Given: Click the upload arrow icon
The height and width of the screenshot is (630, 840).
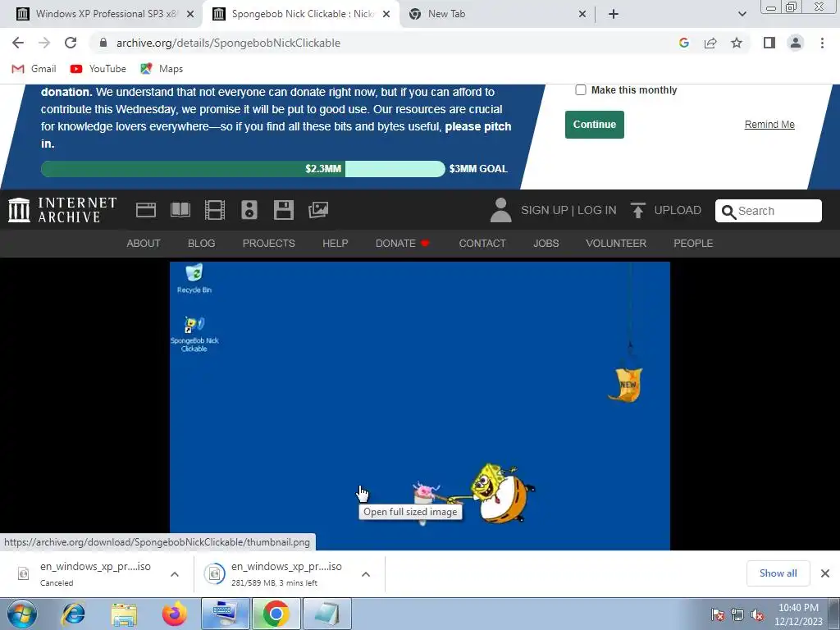Looking at the screenshot, I should coord(637,210).
